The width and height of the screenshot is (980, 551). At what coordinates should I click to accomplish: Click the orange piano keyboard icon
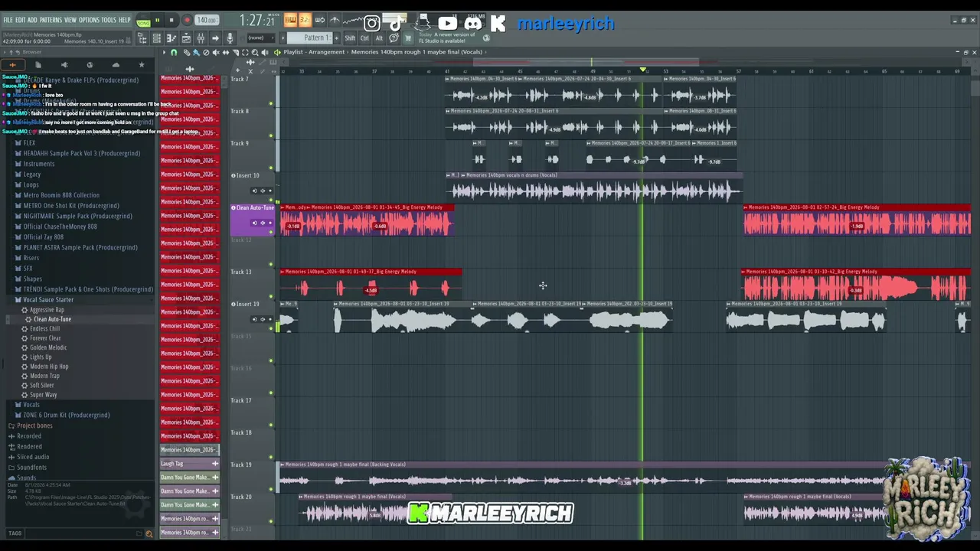pos(290,21)
